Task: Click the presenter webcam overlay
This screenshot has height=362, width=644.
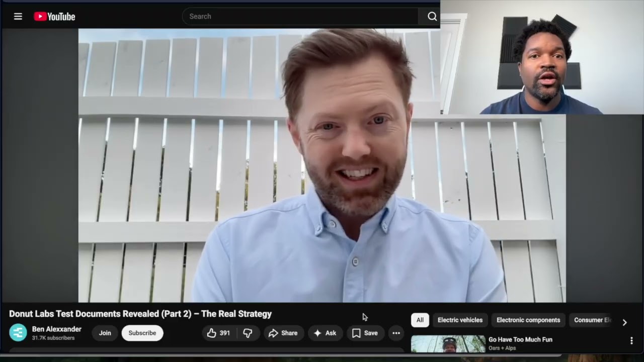Action: pyautogui.click(x=542, y=57)
